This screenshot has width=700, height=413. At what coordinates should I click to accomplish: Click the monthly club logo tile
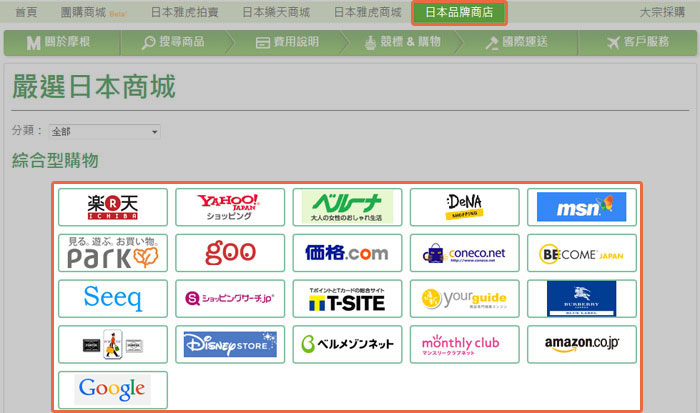coord(465,344)
